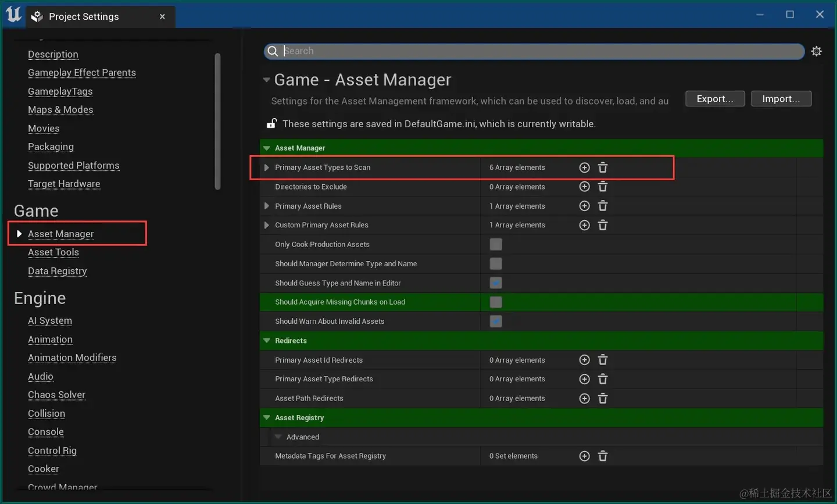Open the Description settings page
Screen dimensions: 837x504
pos(53,54)
